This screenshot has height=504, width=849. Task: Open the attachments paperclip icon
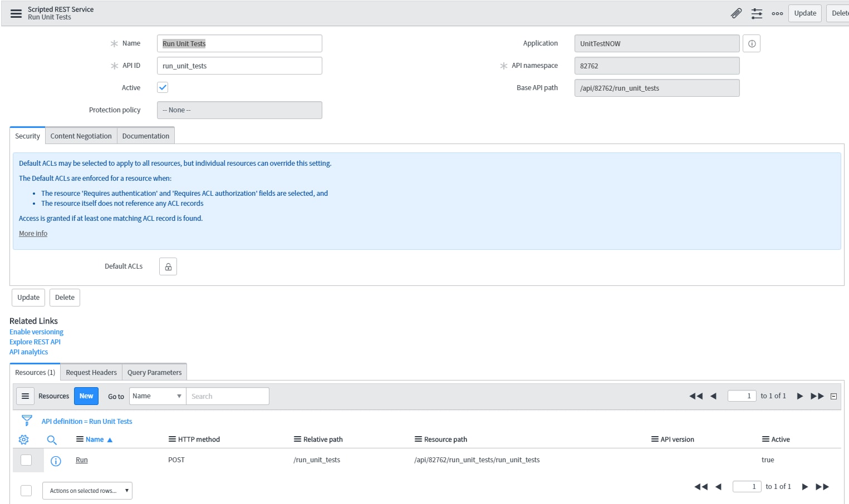click(736, 13)
